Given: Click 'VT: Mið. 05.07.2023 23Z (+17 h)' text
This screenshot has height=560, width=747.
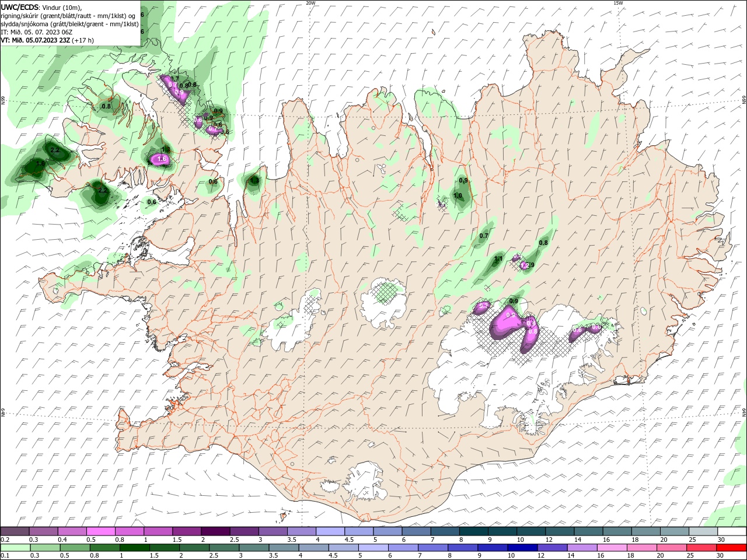Looking at the screenshot, I should tap(47, 40).
